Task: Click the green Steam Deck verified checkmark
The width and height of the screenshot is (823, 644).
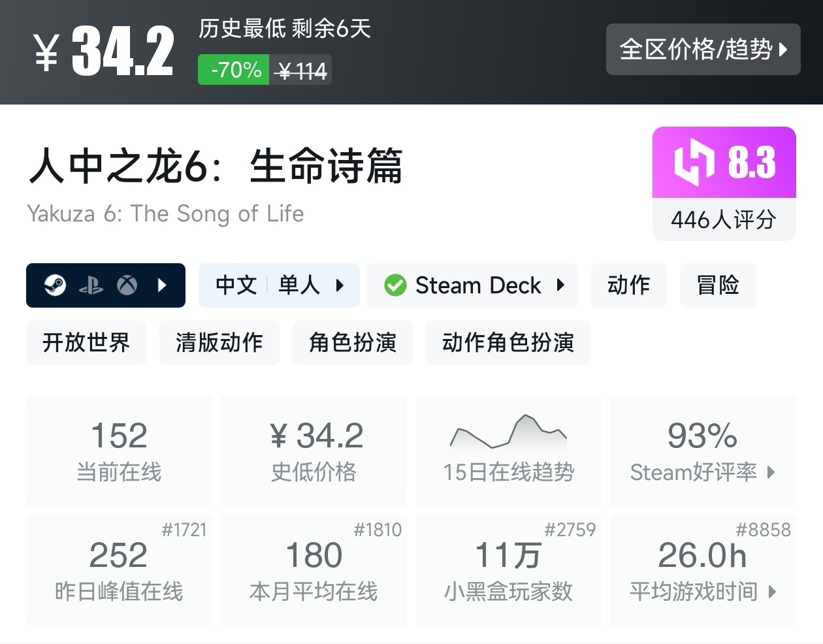Action: [x=395, y=285]
